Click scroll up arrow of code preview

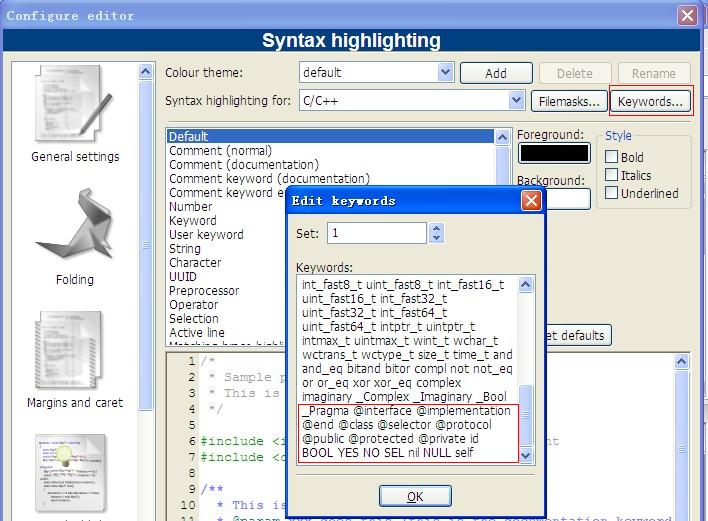coord(681,362)
